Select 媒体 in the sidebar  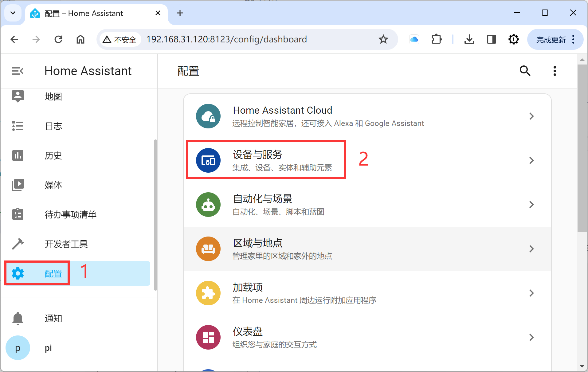[x=53, y=185]
